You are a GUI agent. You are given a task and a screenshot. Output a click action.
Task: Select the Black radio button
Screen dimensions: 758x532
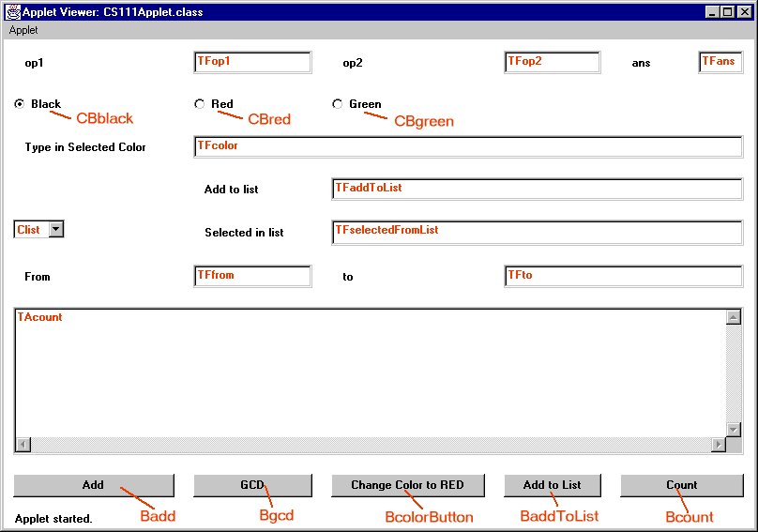20,104
